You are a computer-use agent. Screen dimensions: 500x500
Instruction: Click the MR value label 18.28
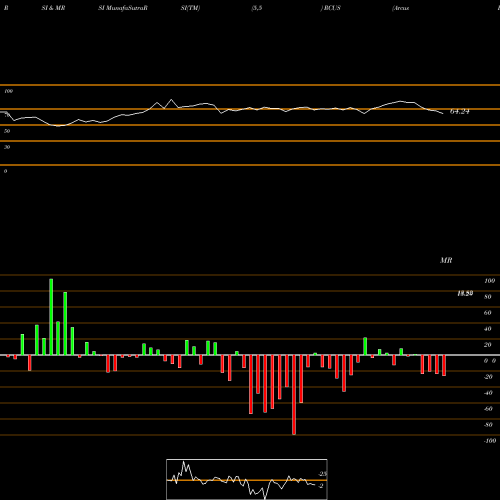[x=465, y=293]
